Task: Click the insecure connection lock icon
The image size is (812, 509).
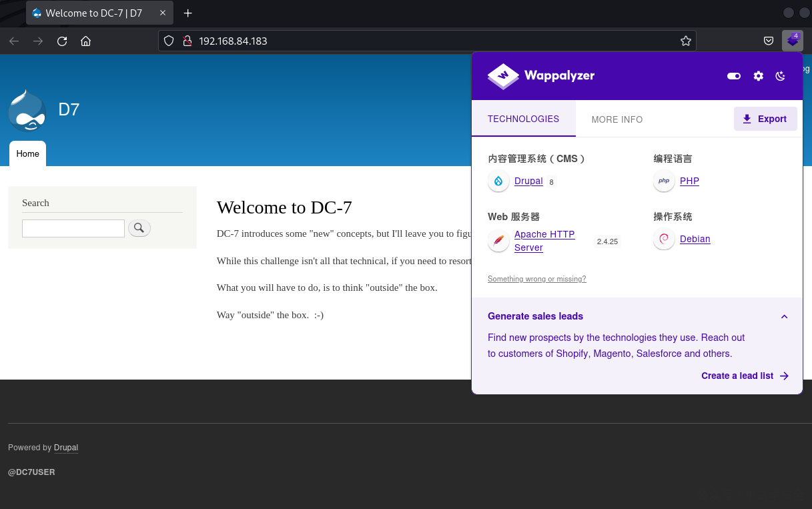Action: point(187,41)
